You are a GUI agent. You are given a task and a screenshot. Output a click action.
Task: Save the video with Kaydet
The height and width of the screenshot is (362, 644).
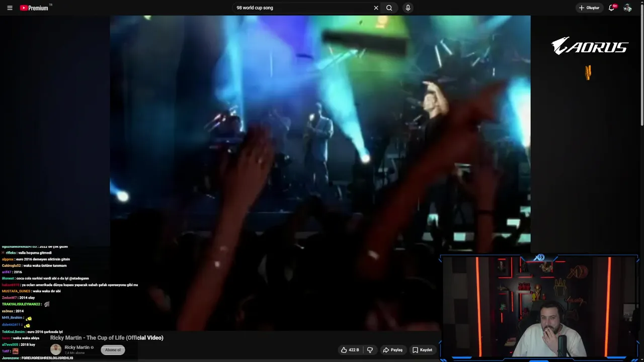point(422,350)
